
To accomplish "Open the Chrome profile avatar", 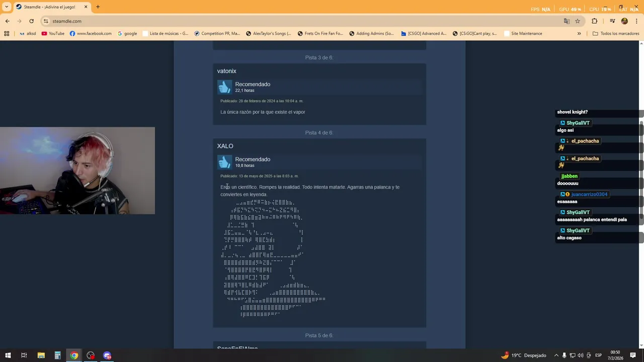I will (624, 21).
